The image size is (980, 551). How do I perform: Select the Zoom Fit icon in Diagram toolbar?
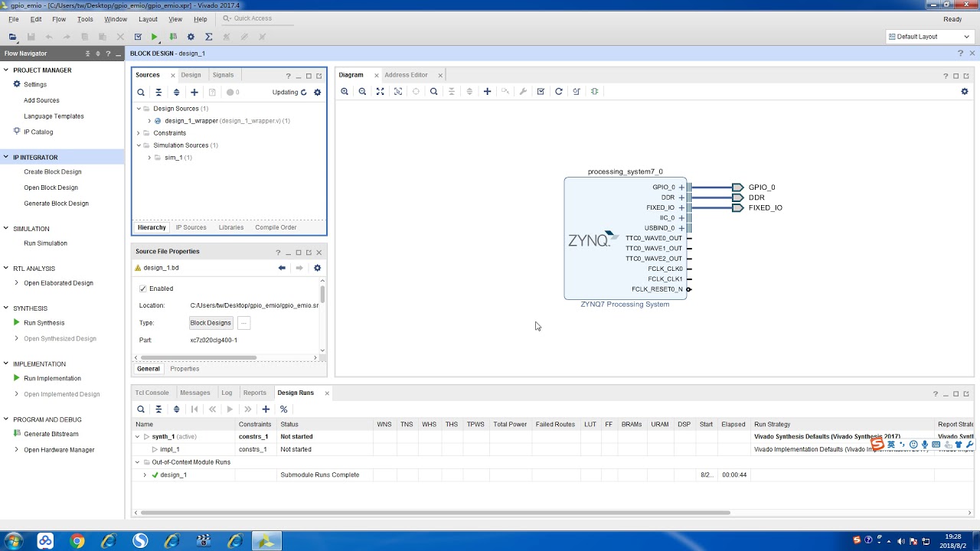point(380,91)
